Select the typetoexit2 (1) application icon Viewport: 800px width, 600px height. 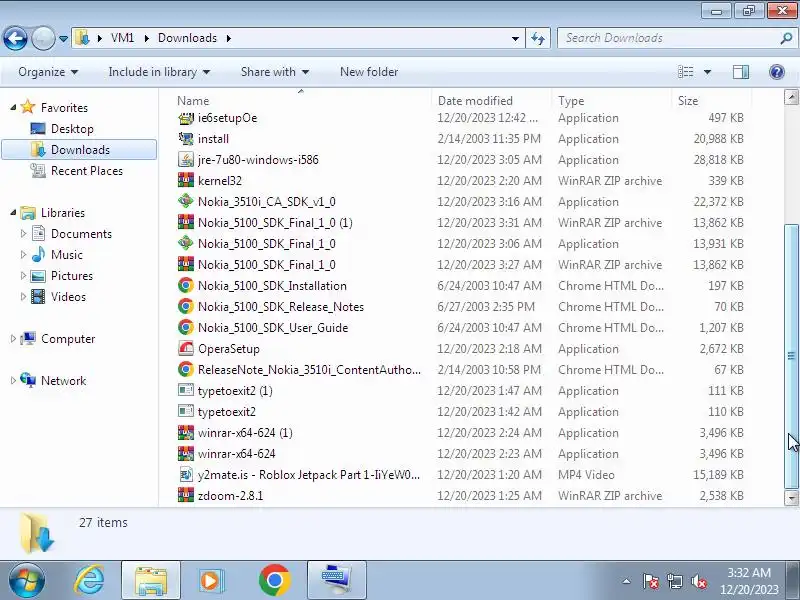[186, 391]
